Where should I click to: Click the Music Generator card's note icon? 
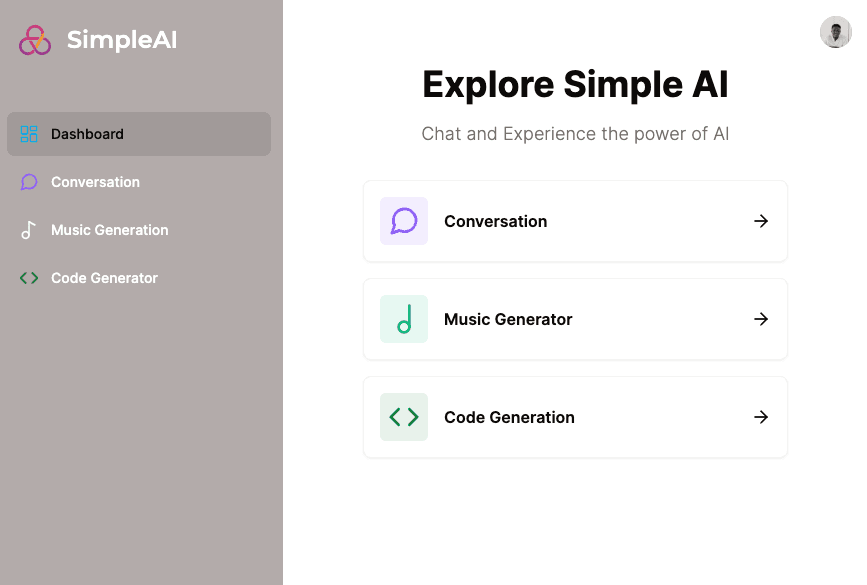404,319
